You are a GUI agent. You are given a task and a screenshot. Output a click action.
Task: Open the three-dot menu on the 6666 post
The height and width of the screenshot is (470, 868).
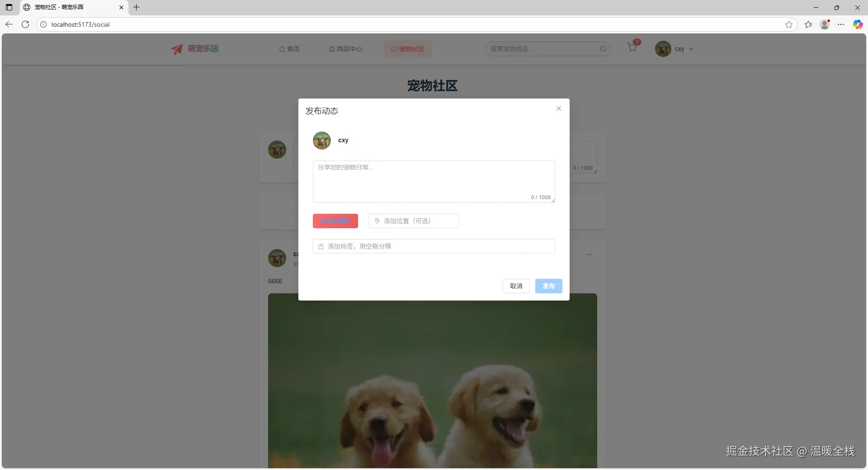(x=589, y=254)
